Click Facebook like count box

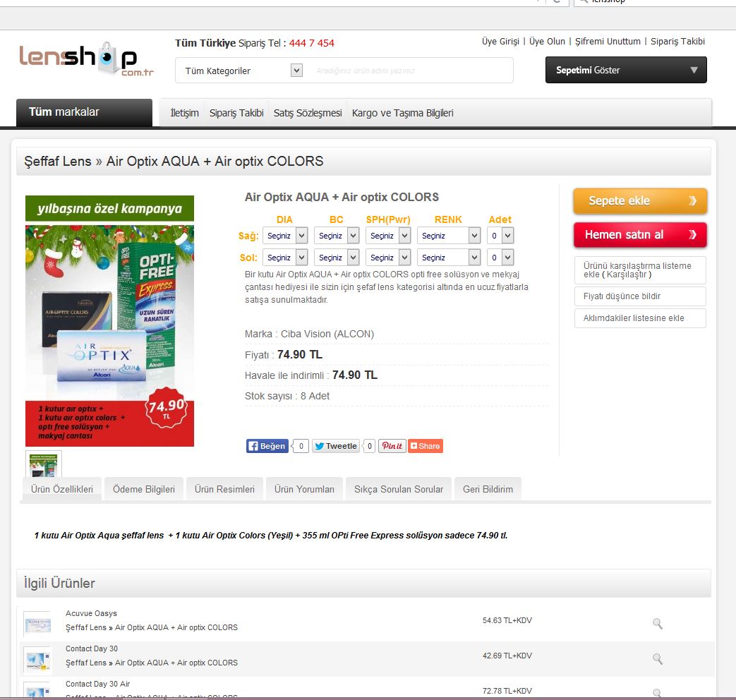click(x=300, y=446)
